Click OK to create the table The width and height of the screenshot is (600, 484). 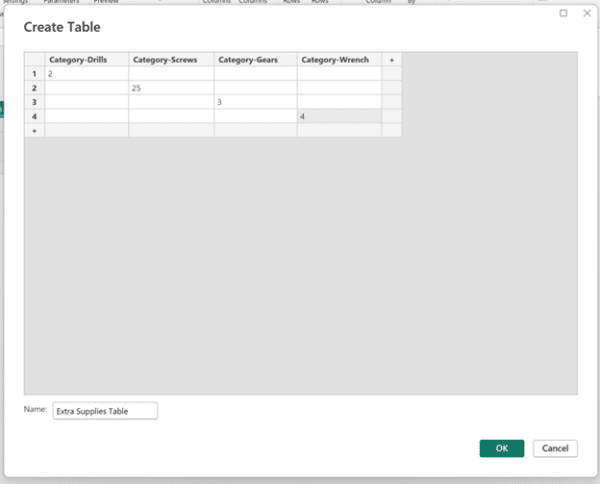[502, 448]
